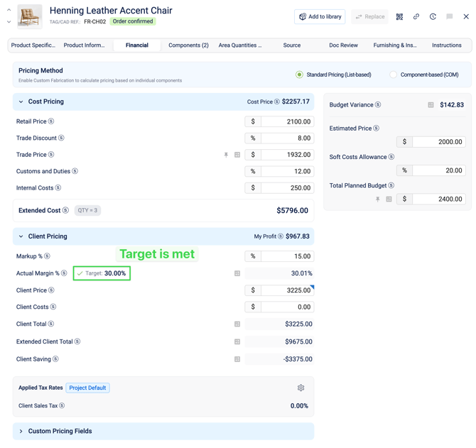Collapse the Cost Pricing section
This screenshot has height=448, width=476.
21,102
